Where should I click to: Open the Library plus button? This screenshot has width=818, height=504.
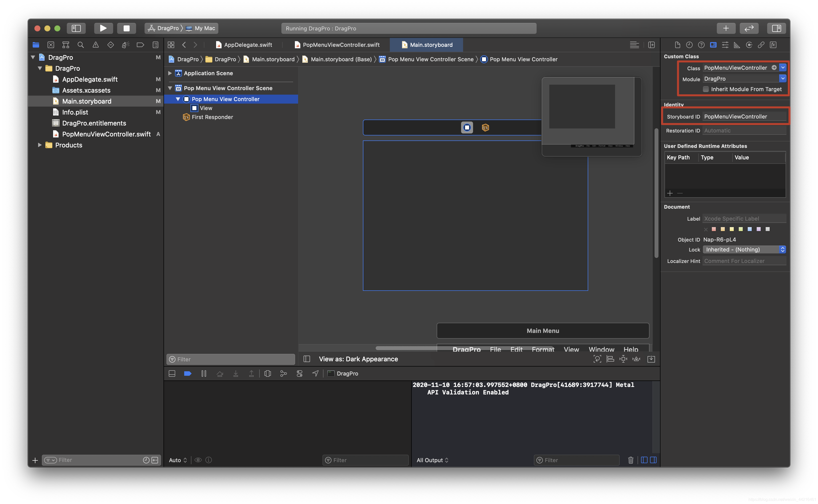click(726, 28)
